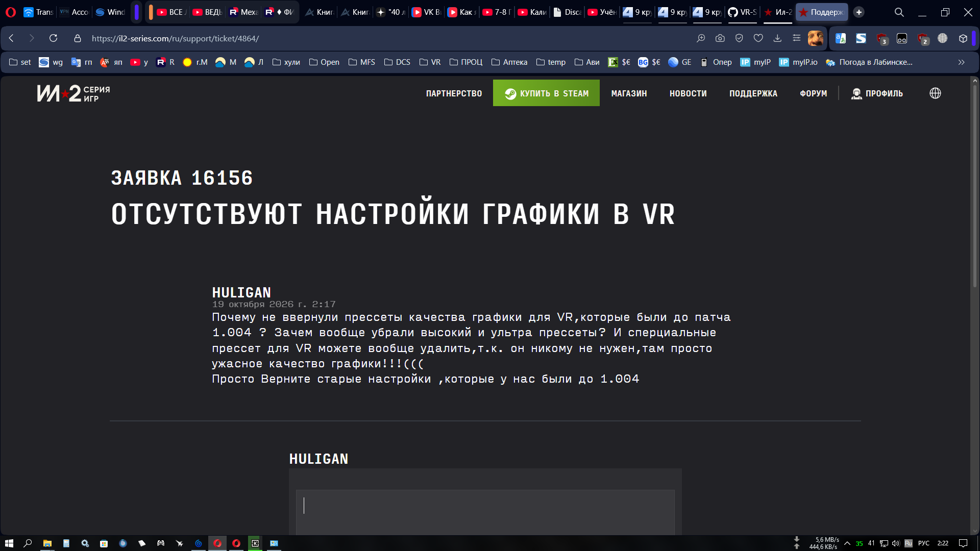Open the ПРОЦ bookmarks folder
Viewport: 980px width, 551px height.
coord(465,62)
